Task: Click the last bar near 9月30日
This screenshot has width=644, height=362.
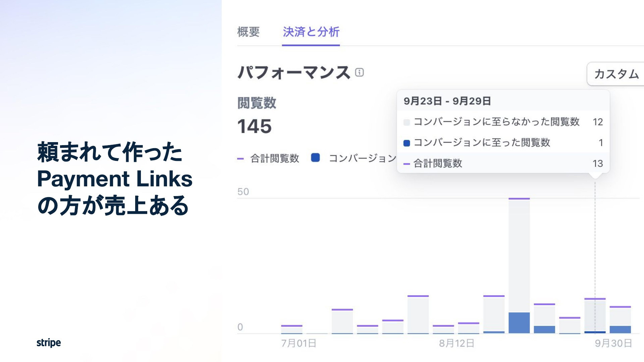Action: coord(620,320)
